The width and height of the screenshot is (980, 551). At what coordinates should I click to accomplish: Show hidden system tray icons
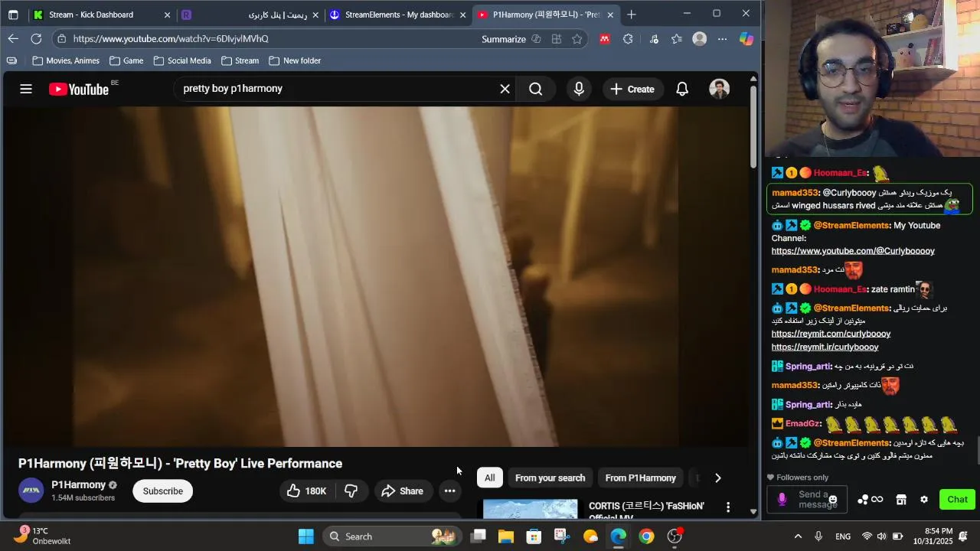tap(798, 536)
